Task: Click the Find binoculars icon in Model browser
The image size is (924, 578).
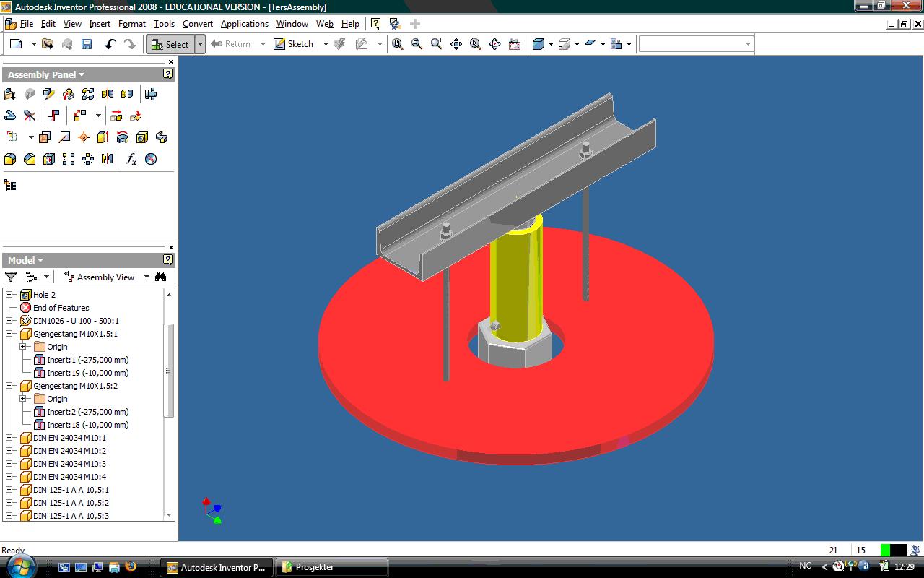Action: (x=161, y=277)
